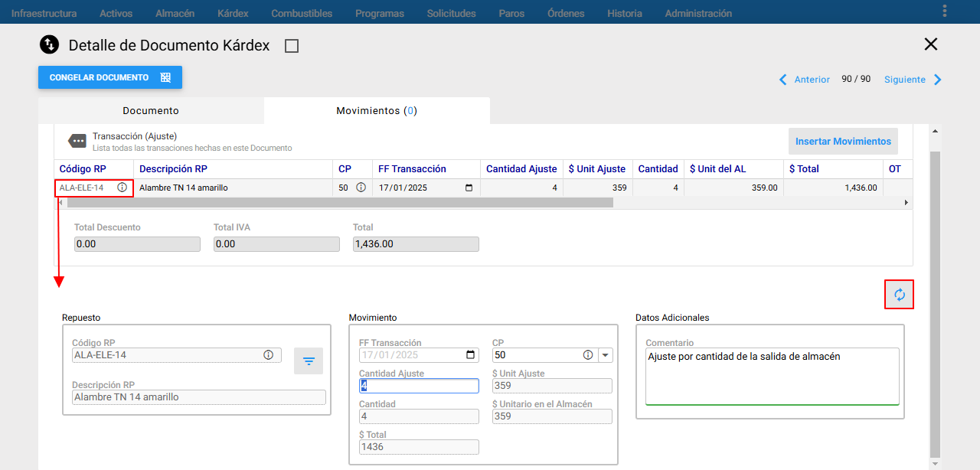Image resolution: width=980 pixels, height=470 pixels.
Task: Open calendar picker in table FF Transacción cell
Action: (469, 188)
